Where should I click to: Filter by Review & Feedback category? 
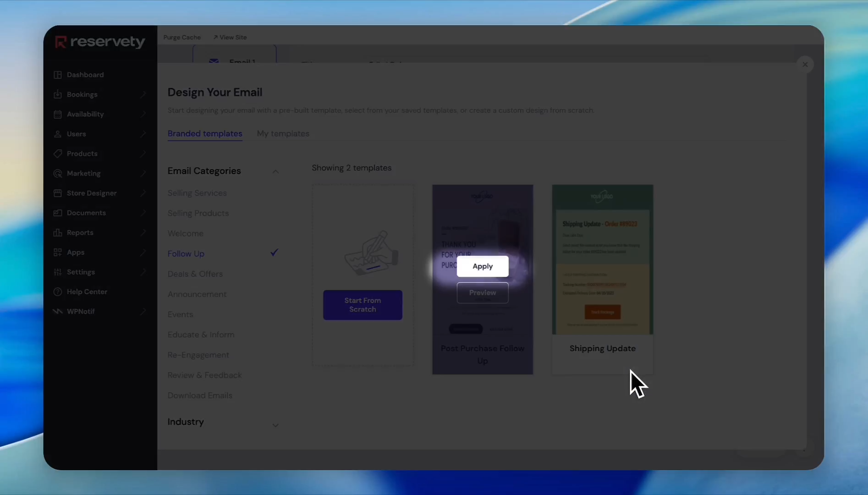[204, 375]
